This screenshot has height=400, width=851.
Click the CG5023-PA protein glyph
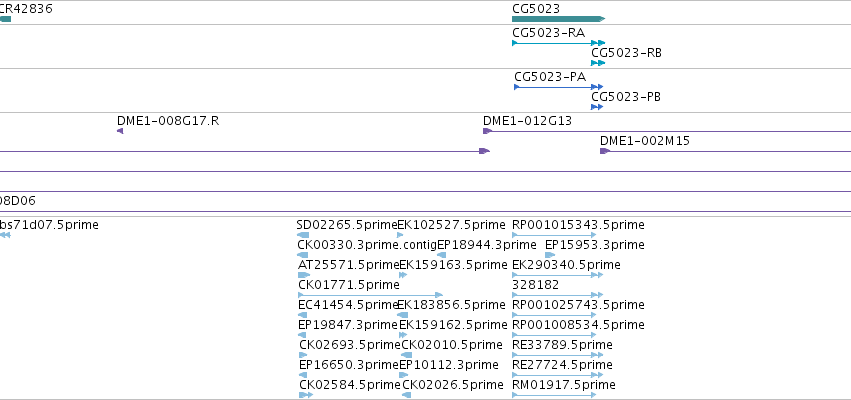(x=558, y=87)
